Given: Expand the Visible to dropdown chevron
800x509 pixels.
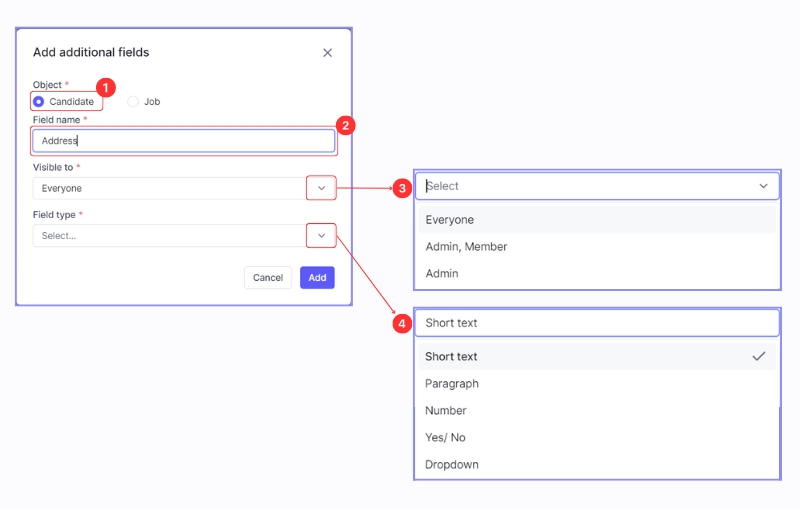Looking at the screenshot, I should click(x=321, y=188).
